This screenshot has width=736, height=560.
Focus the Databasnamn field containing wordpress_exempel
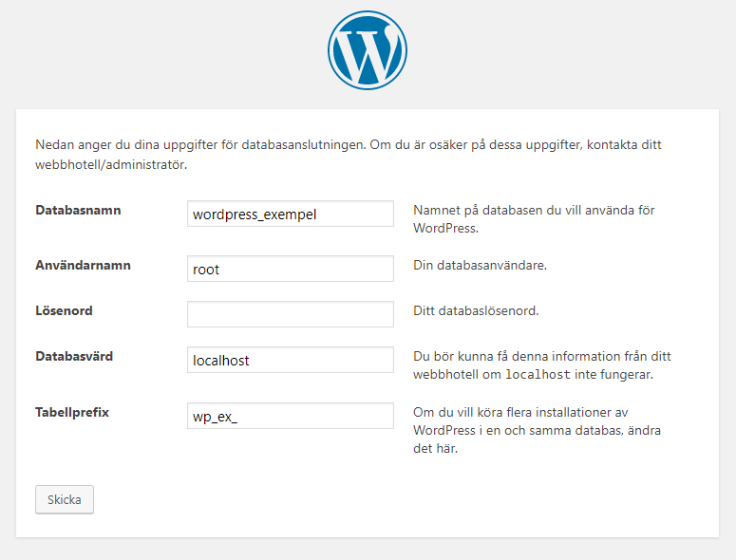[290, 214]
